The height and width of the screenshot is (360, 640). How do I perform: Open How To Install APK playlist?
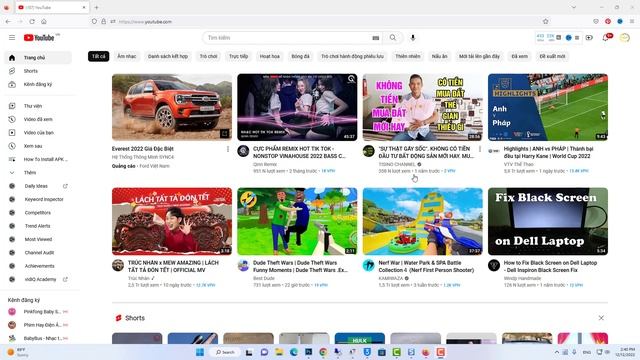[x=38, y=159]
